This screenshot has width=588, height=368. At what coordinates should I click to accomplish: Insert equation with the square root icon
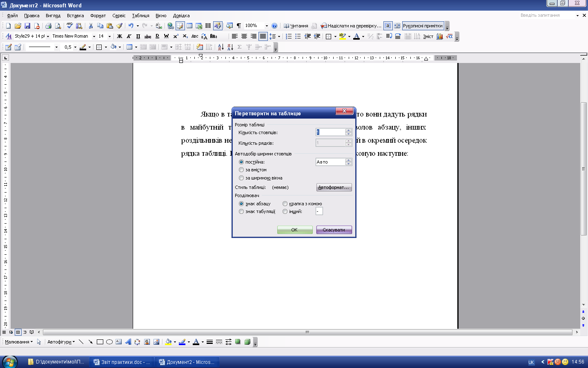pos(449,36)
